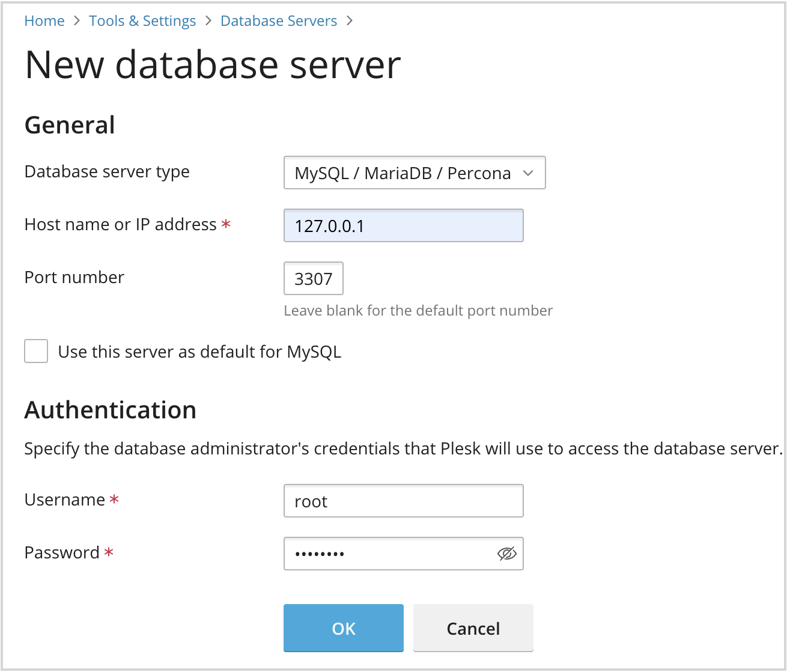Open the Database Servers breadcrumb link
The image size is (787, 672).
point(278,21)
